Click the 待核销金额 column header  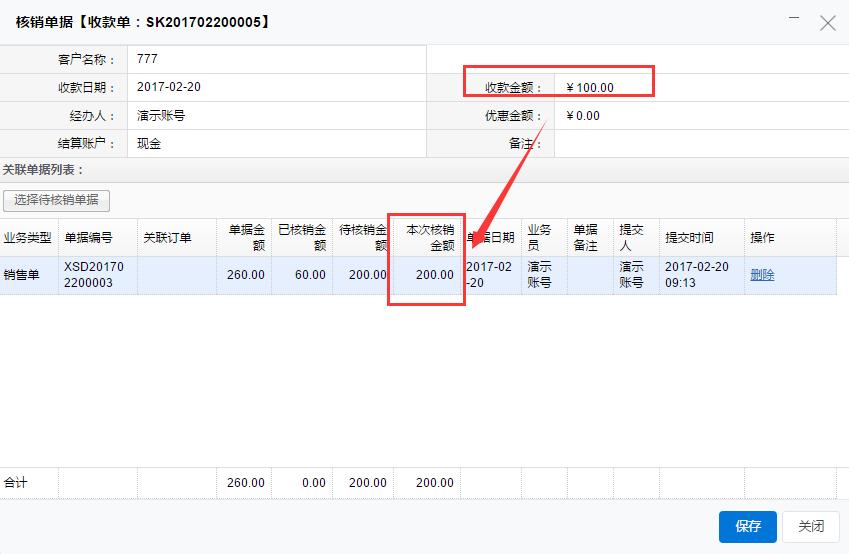363,238
